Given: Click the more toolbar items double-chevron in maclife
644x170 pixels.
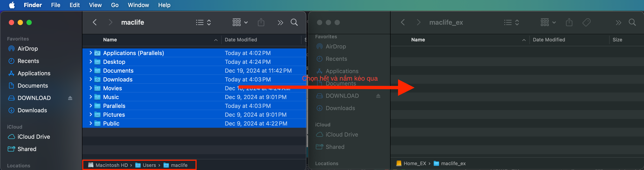Looking at the screenshot, I should (280, 23).
